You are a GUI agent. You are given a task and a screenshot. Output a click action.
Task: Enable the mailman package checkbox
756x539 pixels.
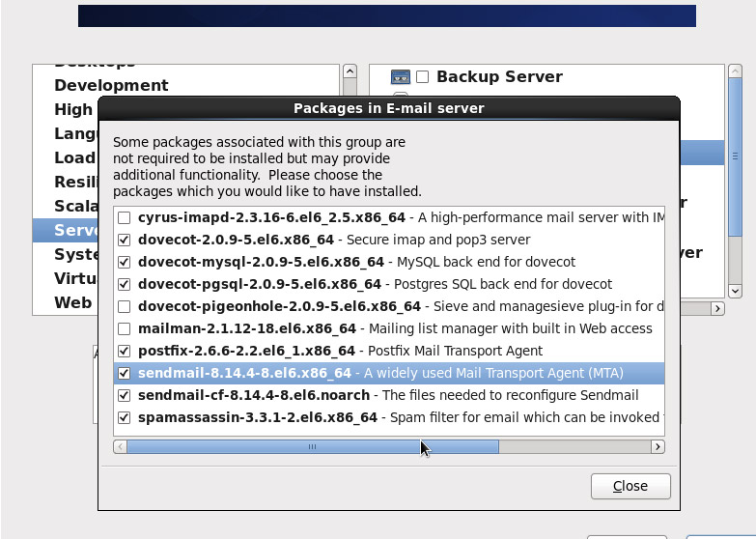point(124,329)
